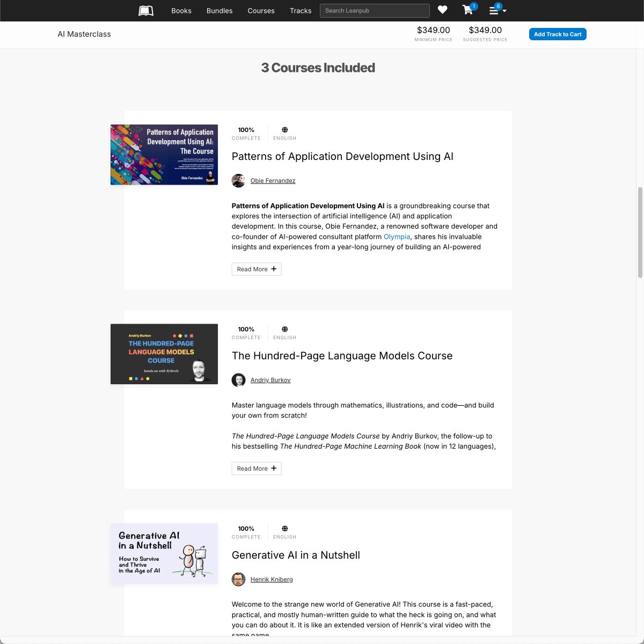Open the Courses menu

(261, 11)
